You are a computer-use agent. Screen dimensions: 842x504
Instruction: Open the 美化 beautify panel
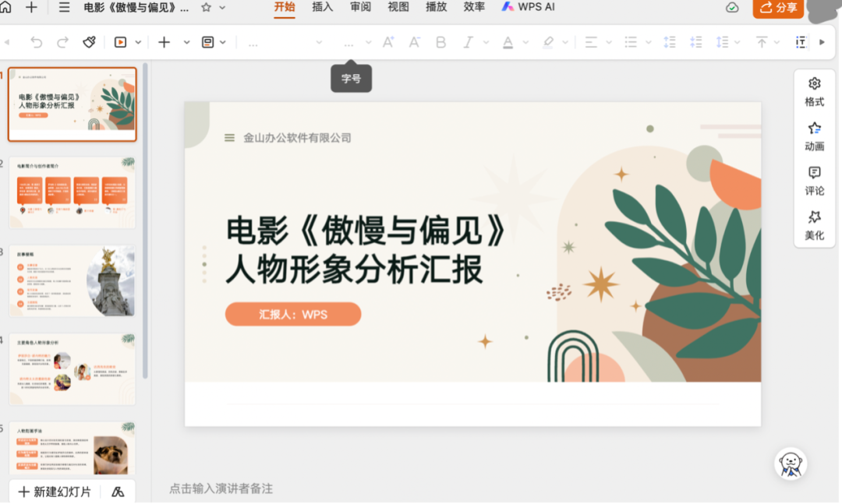[814, 226]
